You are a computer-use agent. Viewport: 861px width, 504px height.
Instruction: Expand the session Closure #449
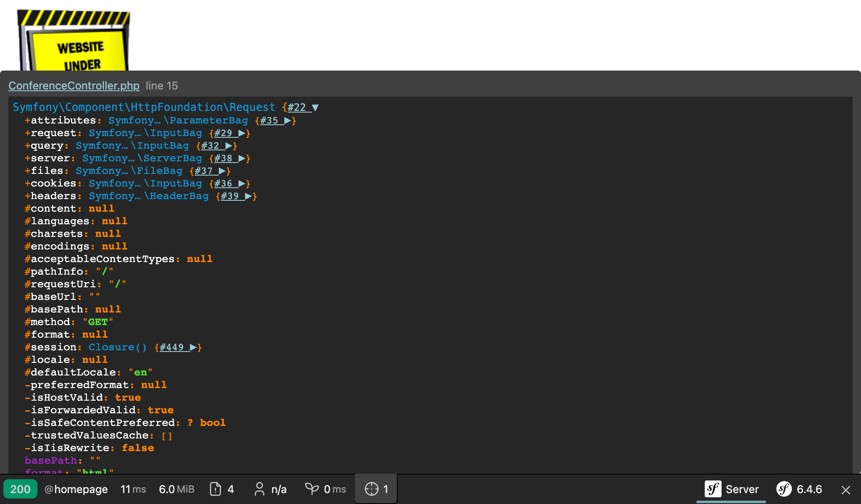(x=193, y=347)
